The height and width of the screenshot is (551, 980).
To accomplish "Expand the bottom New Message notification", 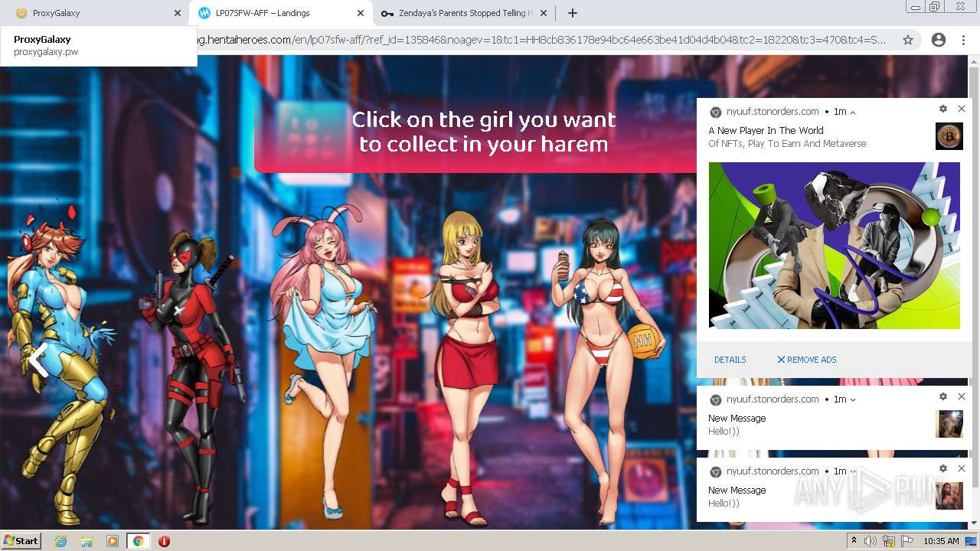I will (853, 471).
